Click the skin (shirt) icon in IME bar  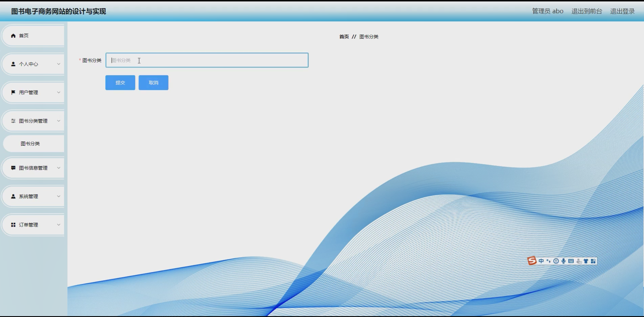coord(586,261)
